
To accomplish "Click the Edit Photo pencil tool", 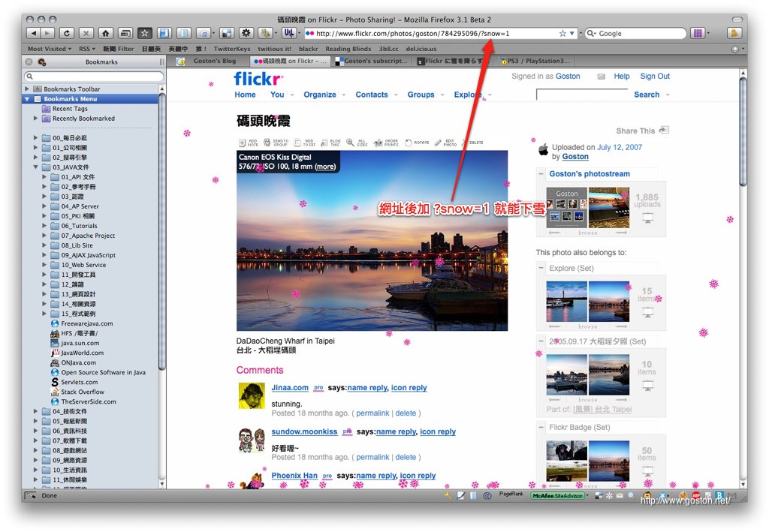I will click(x=445, y=143).
